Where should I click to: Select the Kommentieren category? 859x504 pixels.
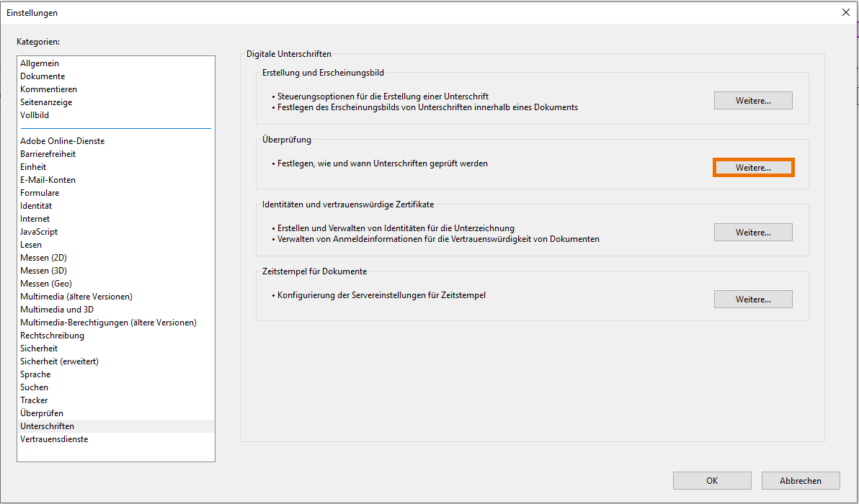(48, 89)
